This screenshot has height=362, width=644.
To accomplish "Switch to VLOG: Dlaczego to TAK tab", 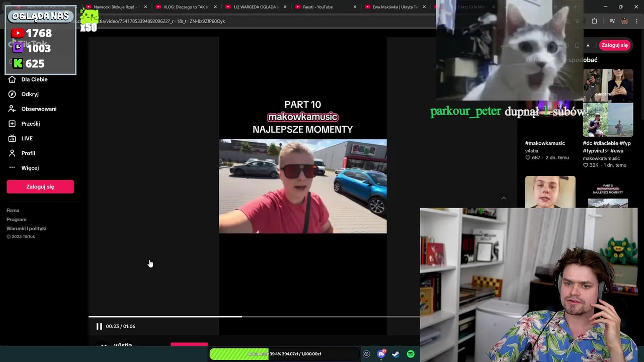I will (x=185, y=7).
